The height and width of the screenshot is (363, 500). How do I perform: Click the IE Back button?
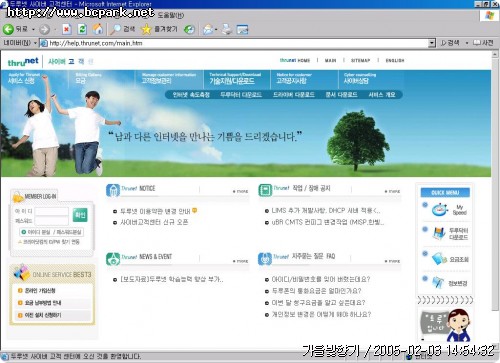[x=15, y=29]
